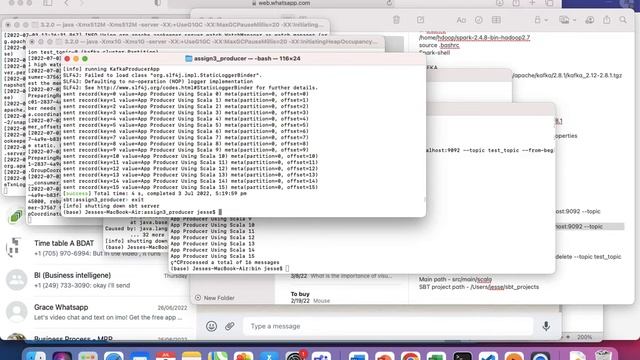Viewport: 640px width, 360px height.
Task: Click the collaborate person icon in Notes
Action: coord(590,20)
